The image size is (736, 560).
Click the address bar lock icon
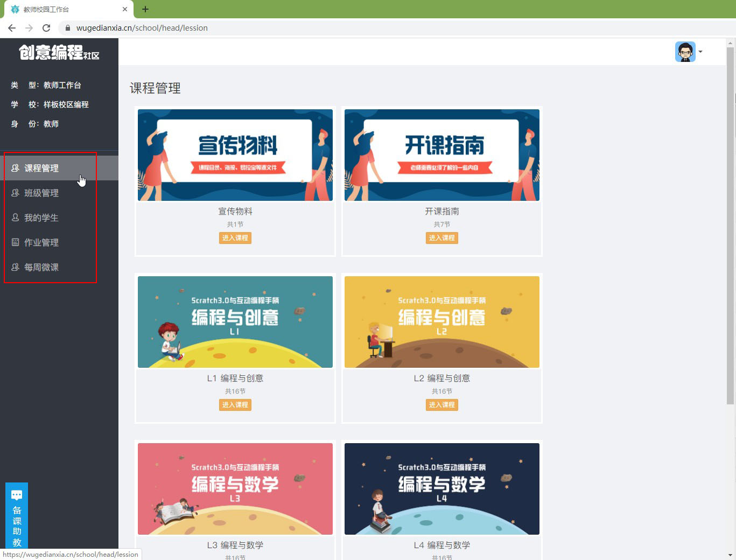point(67,28)
